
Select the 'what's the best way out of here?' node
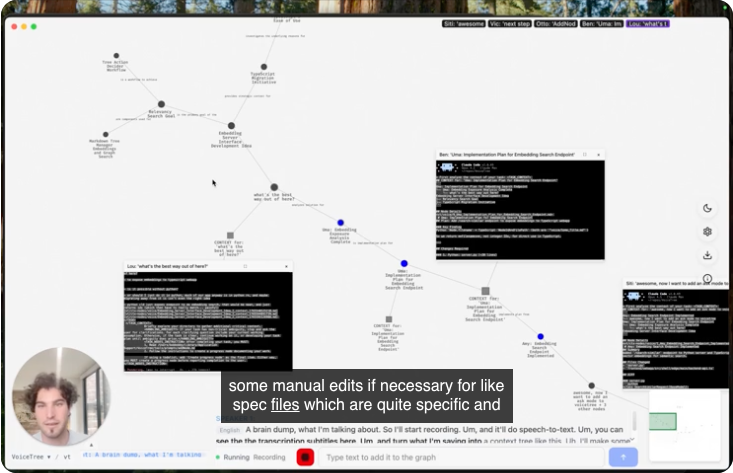click(x=274, y=187)
